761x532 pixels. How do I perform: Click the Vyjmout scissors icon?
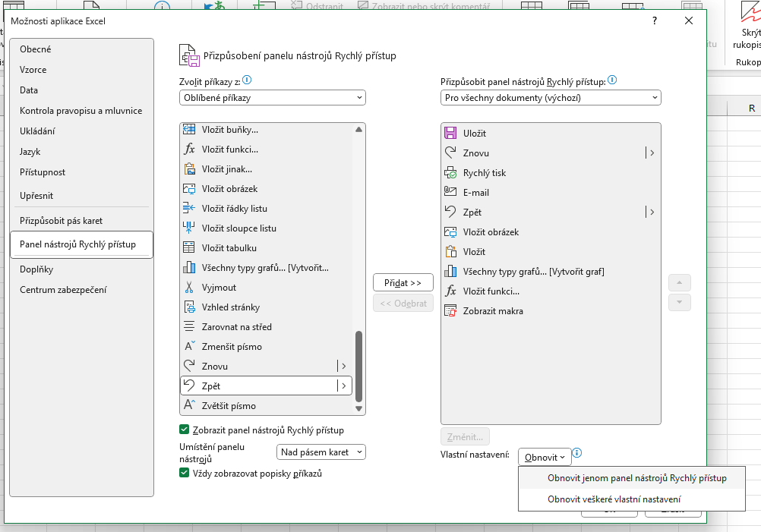point(189,288)
